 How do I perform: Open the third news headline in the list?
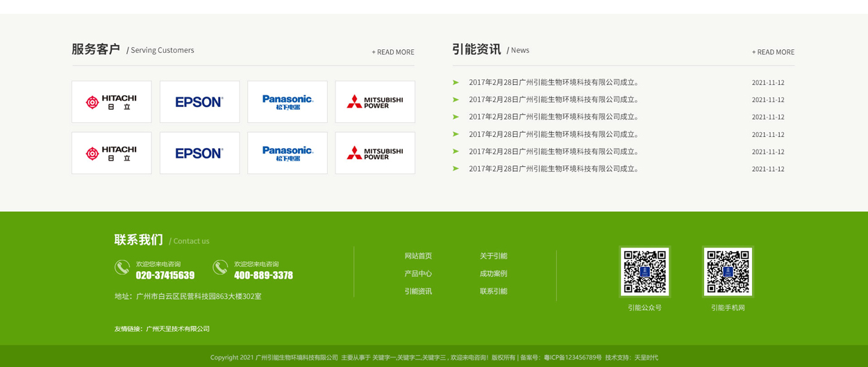coord(553,117)
